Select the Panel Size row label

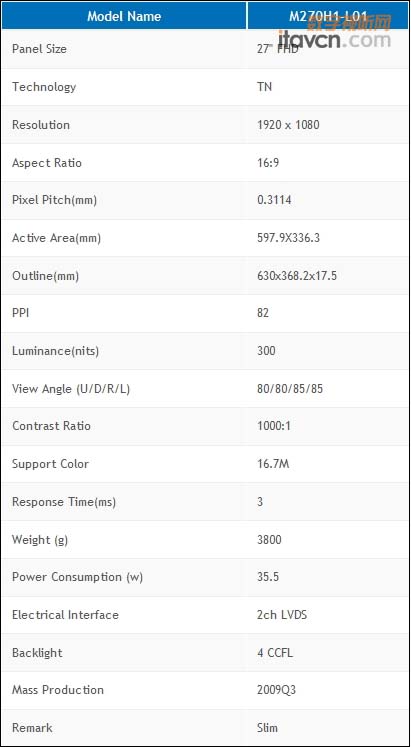coord(39,49)
